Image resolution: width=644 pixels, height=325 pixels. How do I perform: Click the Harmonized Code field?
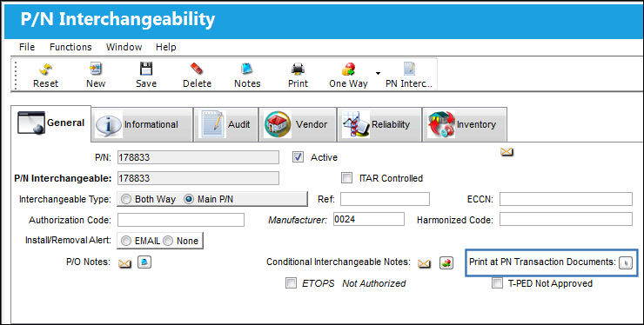pyautogui.click(x=566, y=219)
